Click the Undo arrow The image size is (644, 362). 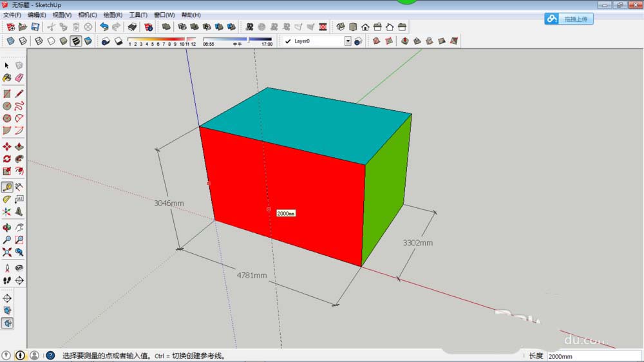tap(104, 27)
